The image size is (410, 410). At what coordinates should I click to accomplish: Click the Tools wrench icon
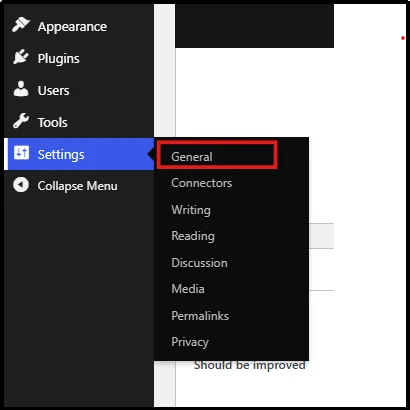tap(21, 121)
